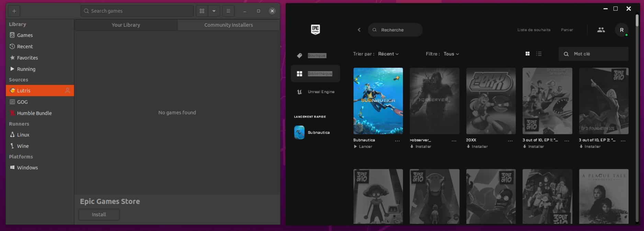Select Windows platform in Lutris

tap(40, 168)
